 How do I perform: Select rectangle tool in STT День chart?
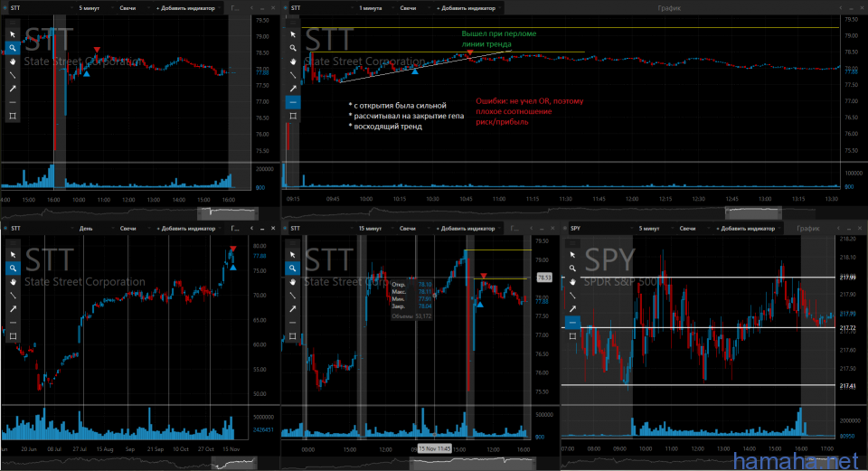point(13,336)
